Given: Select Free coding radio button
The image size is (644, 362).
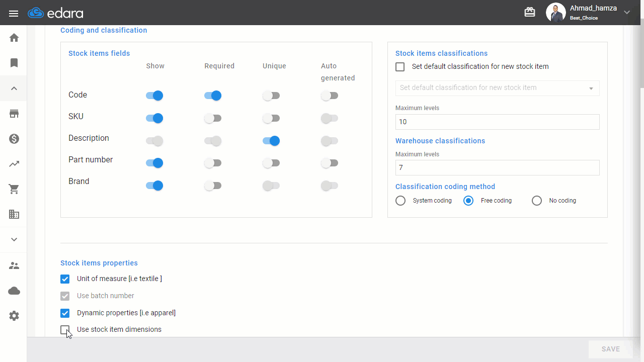Looking at the screenshot, I should [468, 201].
